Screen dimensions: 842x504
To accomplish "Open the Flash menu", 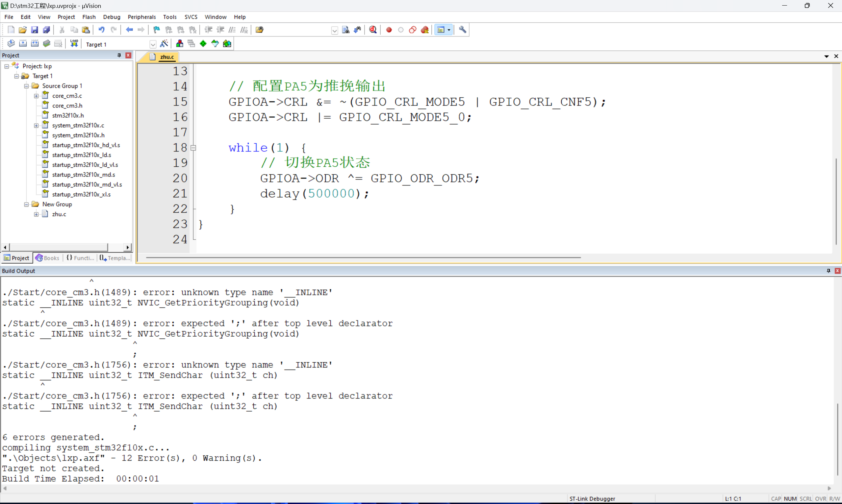I will click(89, 17).
